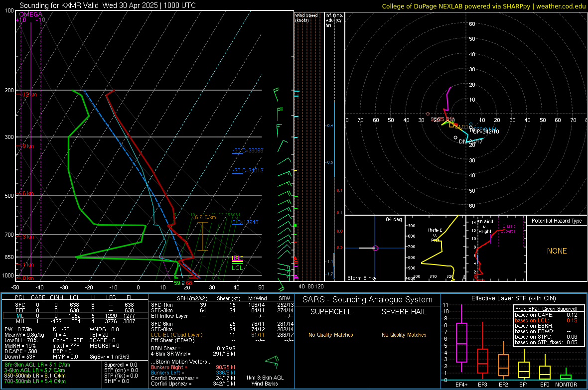This screenshot has width=588, height=390.
Task: Click the green LCL marker label on skew-T
Action: [x=237, y=268]
